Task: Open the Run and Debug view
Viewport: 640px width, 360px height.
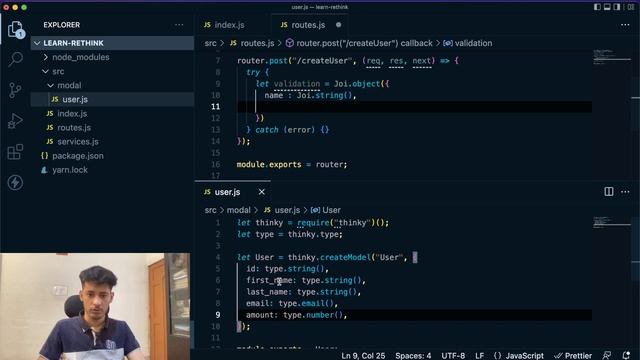Action: click(x=16, y=121)
